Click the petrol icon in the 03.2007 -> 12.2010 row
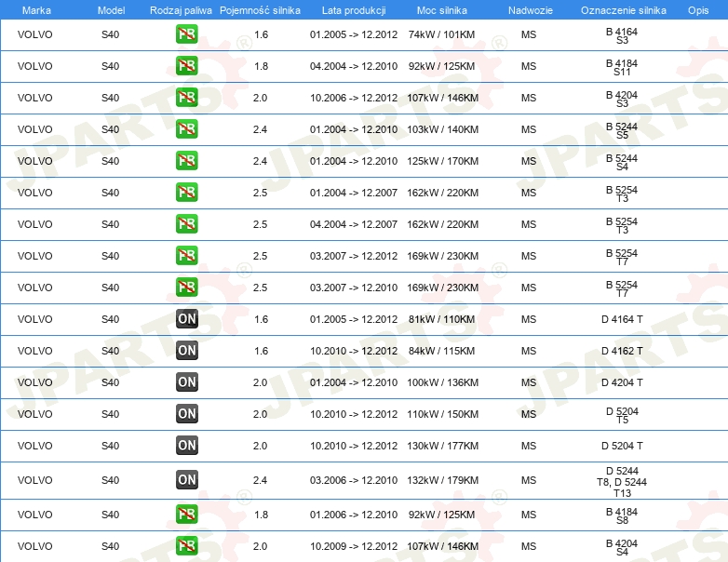This screenshot has height=562, width=728. click(x=186, y=287)
